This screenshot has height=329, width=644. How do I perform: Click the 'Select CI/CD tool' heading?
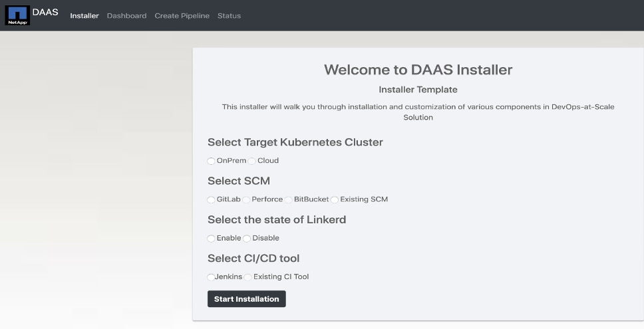click(253, 259)
